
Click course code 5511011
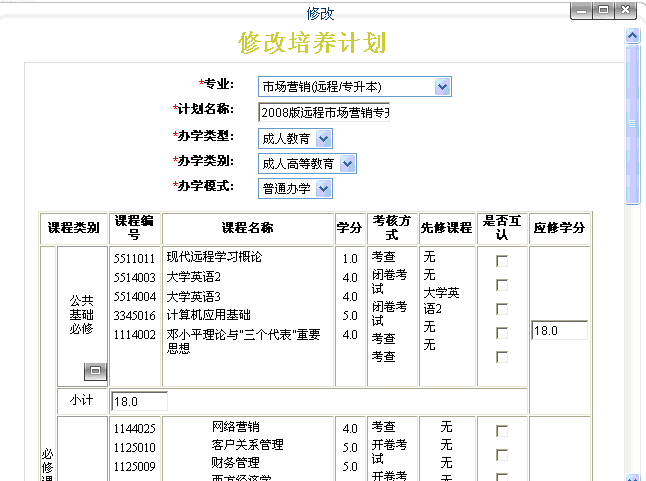(x=134, y=259)
